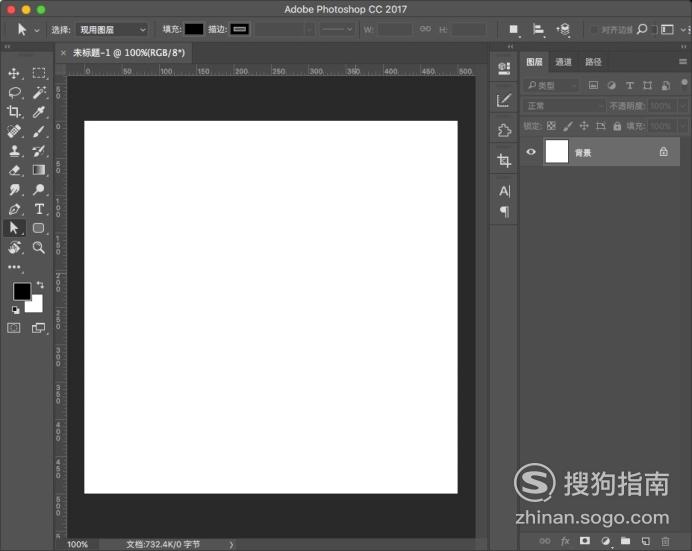
Task: Hide the 背景 layer with eye icon
Action: 531,152
